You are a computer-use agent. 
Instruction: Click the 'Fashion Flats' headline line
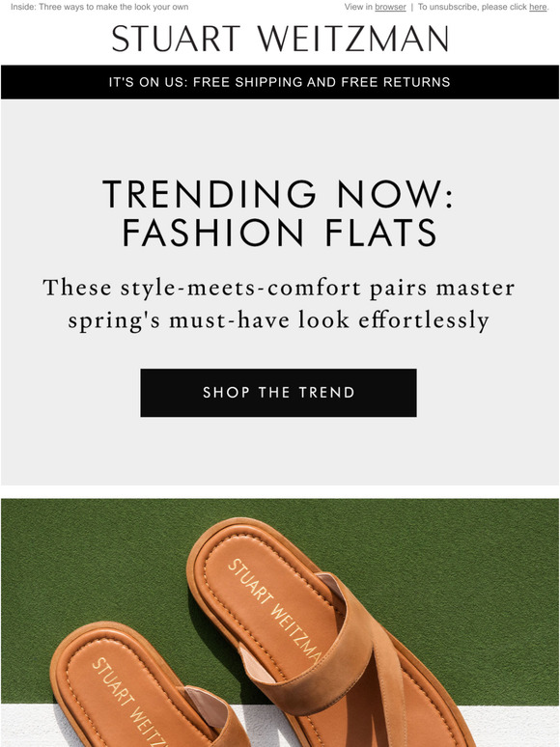click(280, 233)
